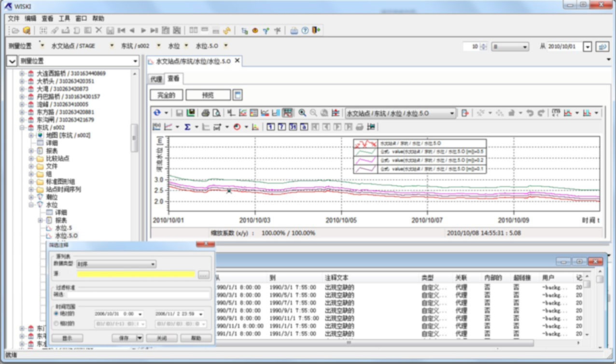Click the 保存 button in filter dialog
The width and height of the screenshot is (616, 364).
pyautogui.click(x=124, y=338)
